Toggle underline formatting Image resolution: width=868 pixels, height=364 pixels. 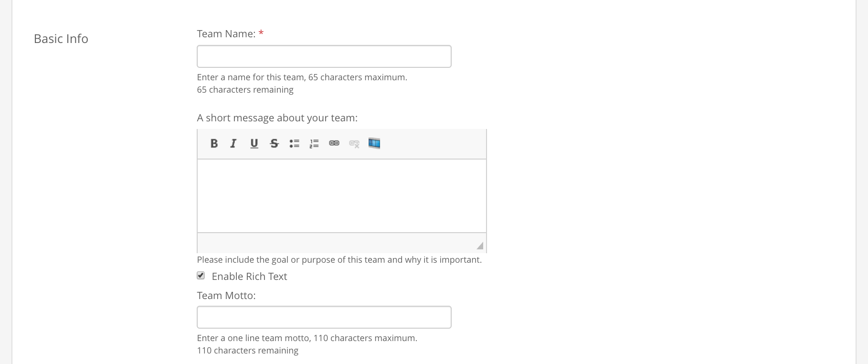254,143
